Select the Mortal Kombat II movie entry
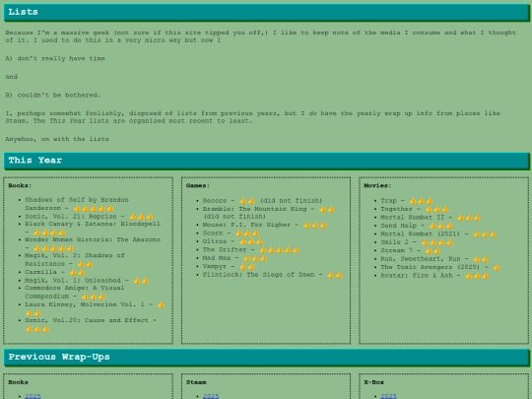Image resolution: width=532 pixels, height=399 pixels. [x=431, y=217]
